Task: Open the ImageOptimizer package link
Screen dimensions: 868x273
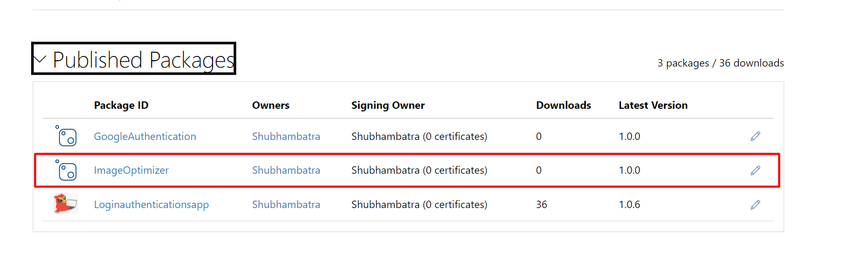Action: pyautogui.click(x=131, y=170)
